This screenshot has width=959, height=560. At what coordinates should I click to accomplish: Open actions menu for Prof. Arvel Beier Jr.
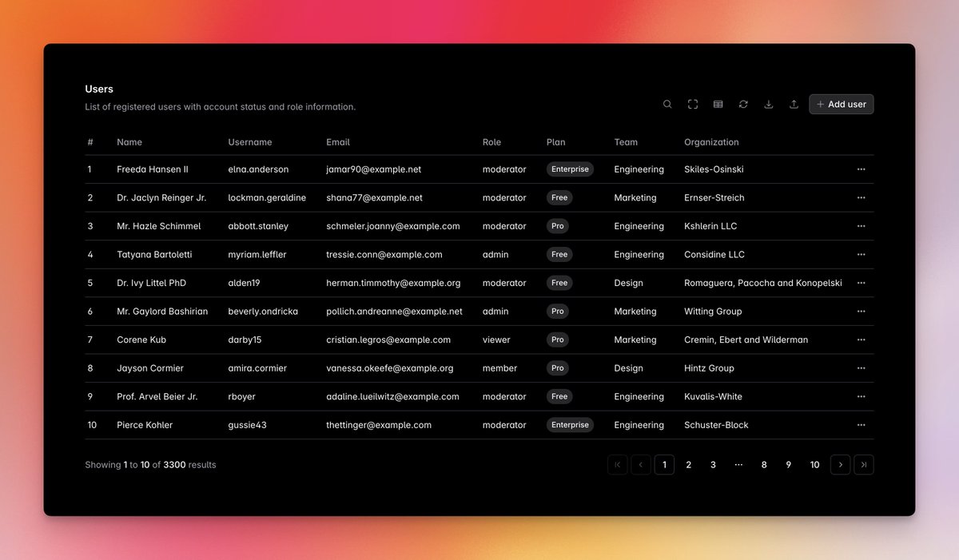(x=861, y=396)
